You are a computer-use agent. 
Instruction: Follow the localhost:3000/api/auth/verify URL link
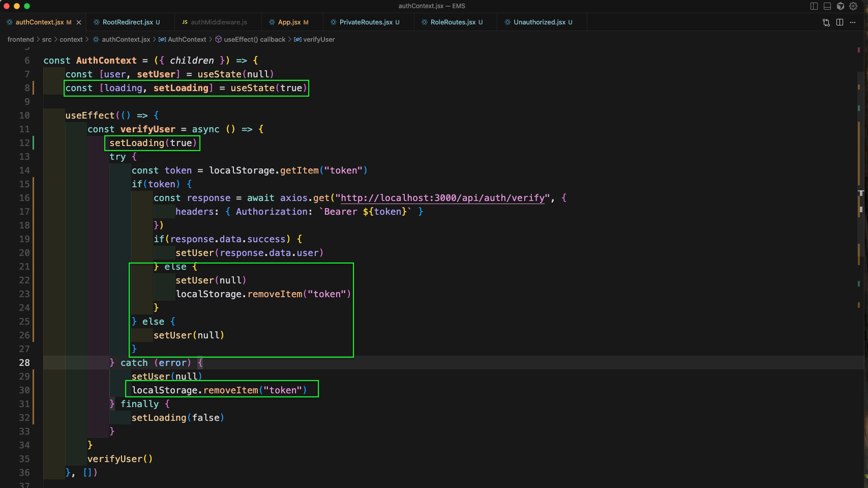pyautogui.click(x=442, y=198)
